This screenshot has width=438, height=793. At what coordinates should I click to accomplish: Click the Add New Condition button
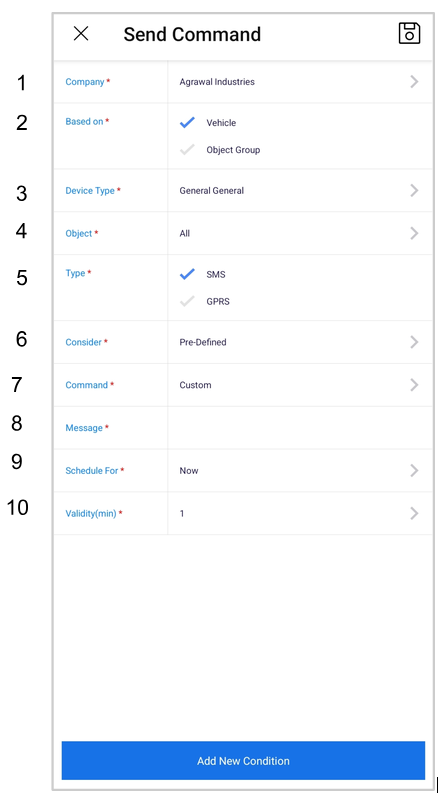point(243,761)
